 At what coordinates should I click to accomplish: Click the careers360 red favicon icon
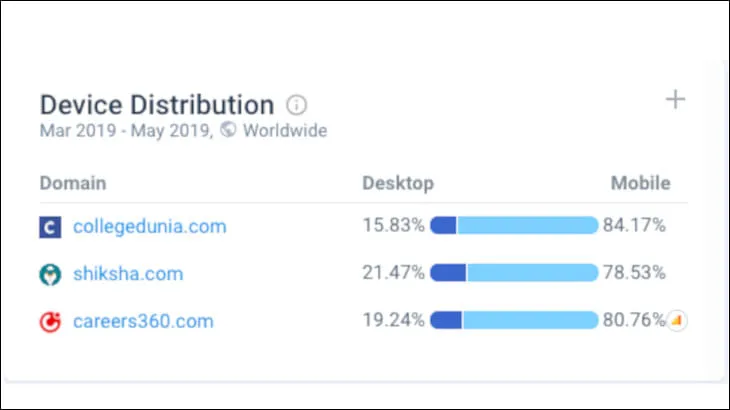click(x=50, y=322)
